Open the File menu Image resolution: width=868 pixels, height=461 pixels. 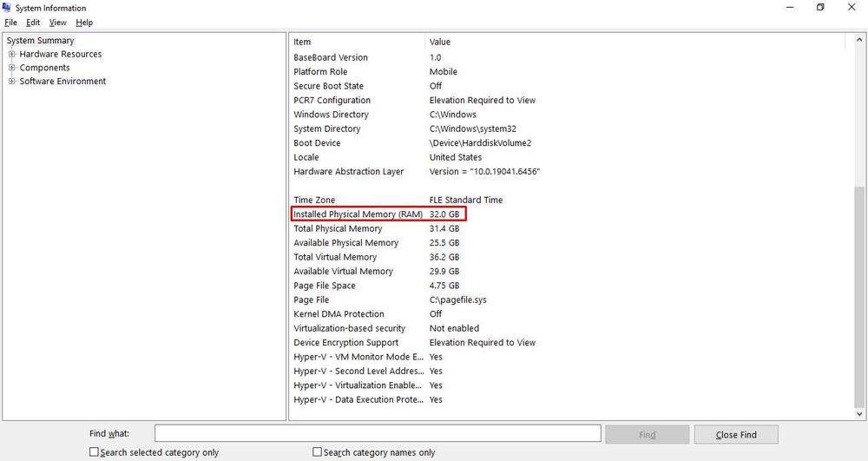[10, 23]
